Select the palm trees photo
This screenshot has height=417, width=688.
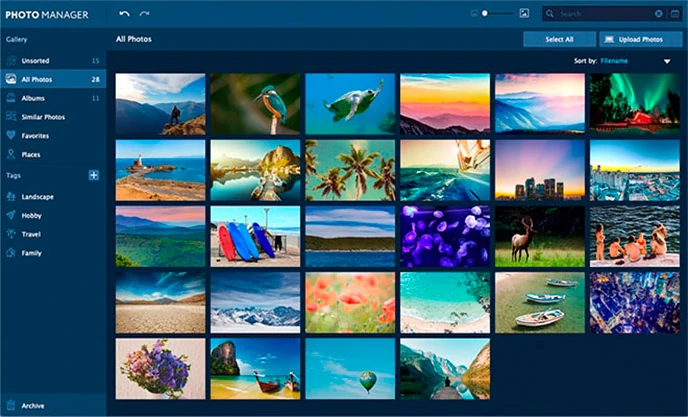tap(350, 170)
